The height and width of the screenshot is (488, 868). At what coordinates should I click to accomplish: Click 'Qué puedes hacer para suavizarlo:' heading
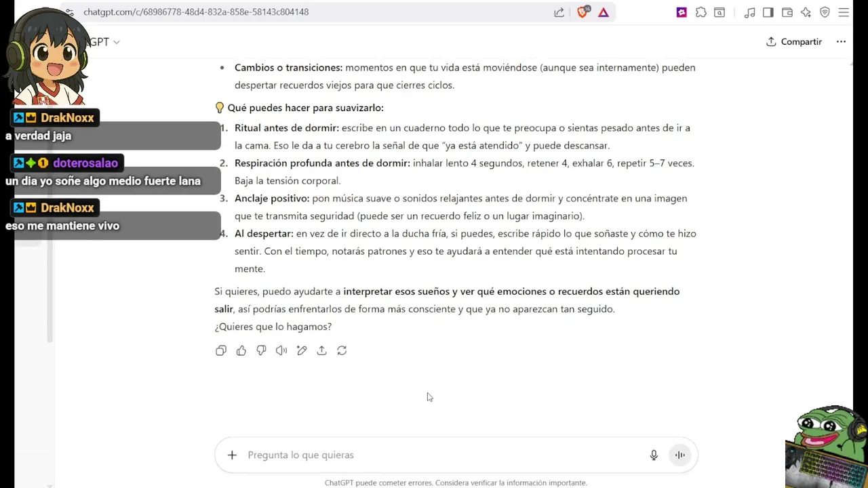click(x=305, y=107)
